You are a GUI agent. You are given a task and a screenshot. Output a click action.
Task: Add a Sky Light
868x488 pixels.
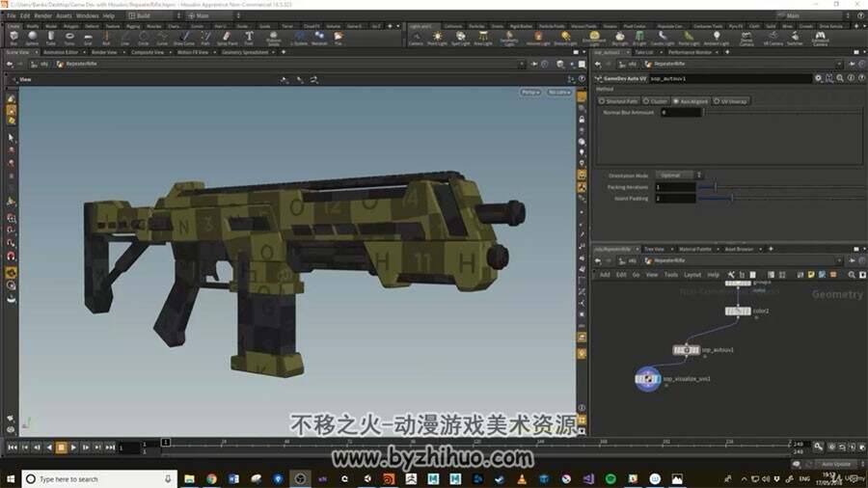(620, 38)
